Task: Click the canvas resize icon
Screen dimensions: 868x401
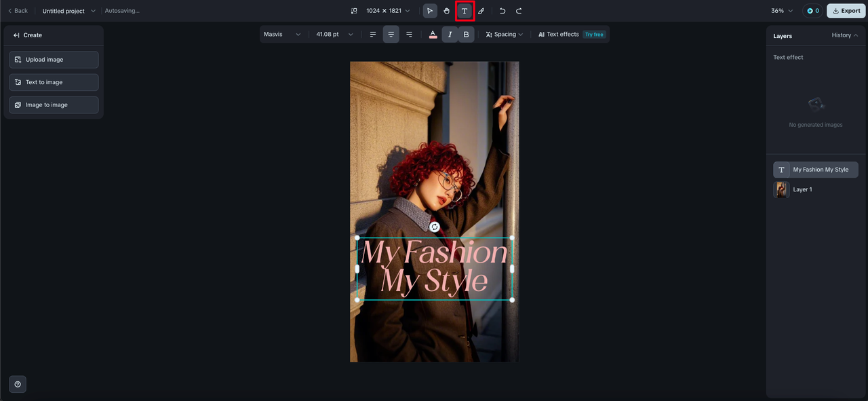Action: coord(353,11)
